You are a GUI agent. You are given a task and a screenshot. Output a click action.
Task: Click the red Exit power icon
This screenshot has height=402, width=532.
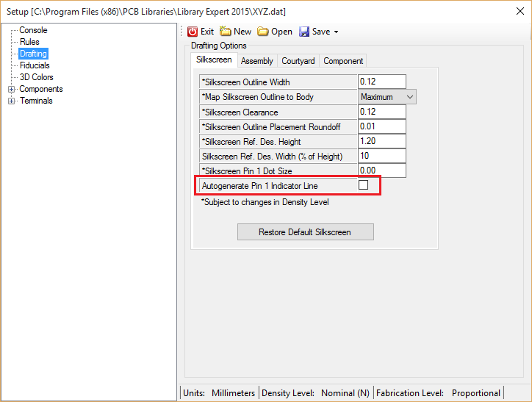coord(193,32)
